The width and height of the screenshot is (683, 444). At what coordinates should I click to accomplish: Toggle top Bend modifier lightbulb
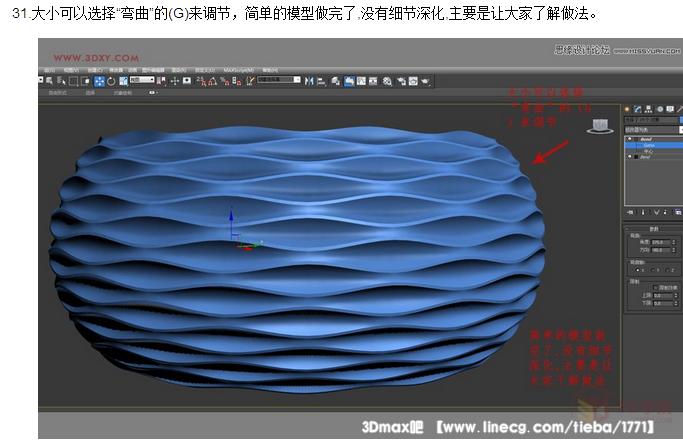point(629,139)
